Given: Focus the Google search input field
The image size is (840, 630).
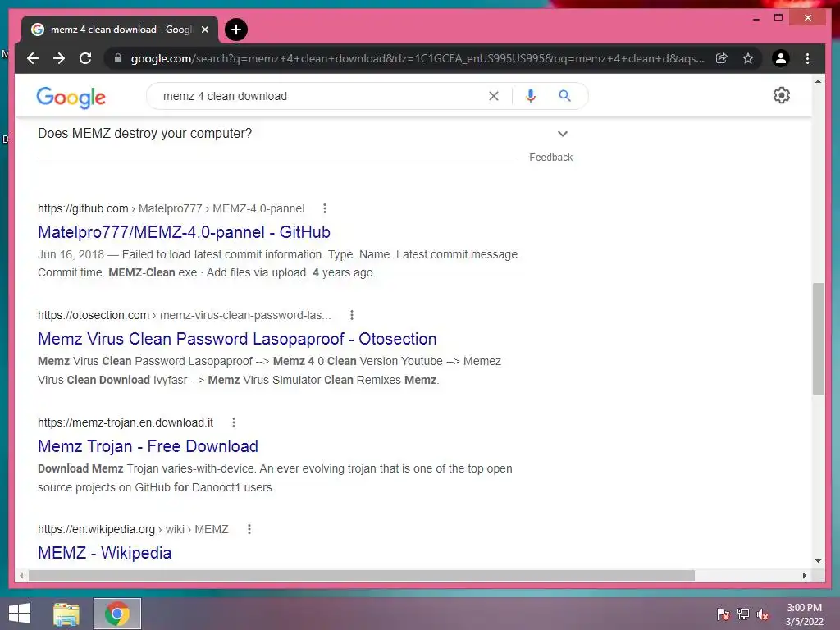Looking at the screenshot, I should pos(322,96).
